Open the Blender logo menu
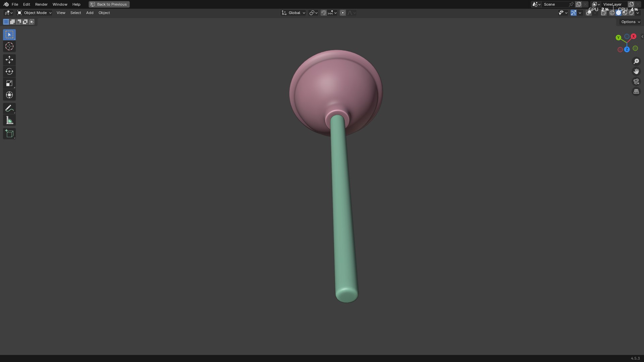This screenshot has width=644, height=362. [x=6, y=4]
